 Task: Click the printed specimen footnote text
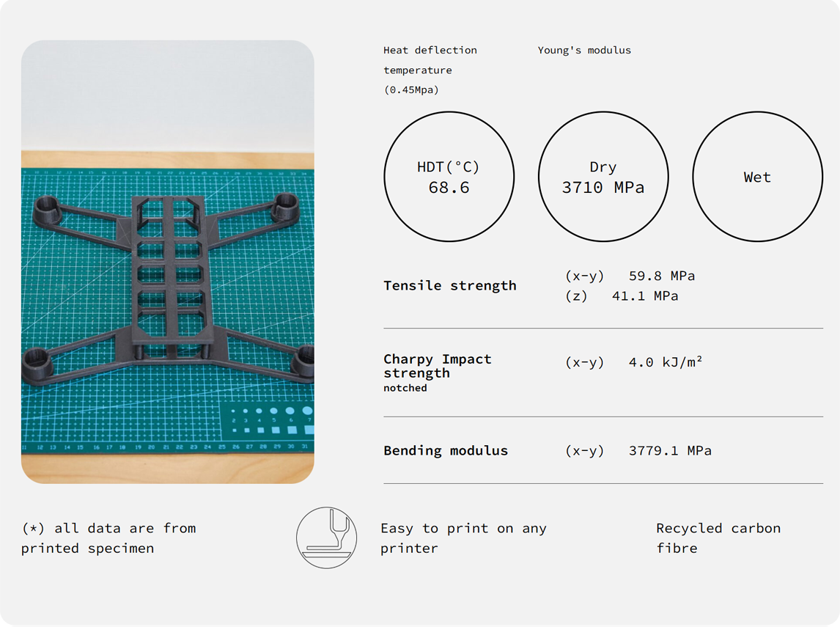[x=108, y=538]
